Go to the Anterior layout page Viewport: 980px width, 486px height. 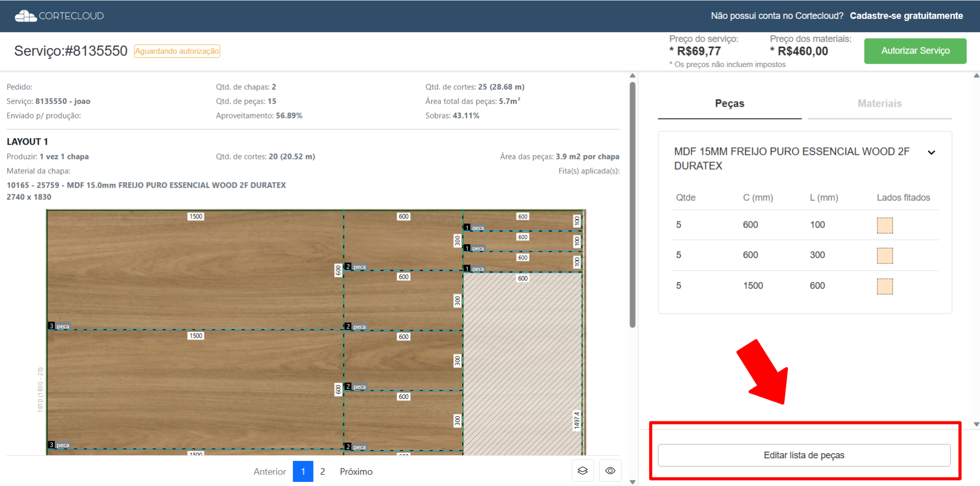[x=270, y=472]
